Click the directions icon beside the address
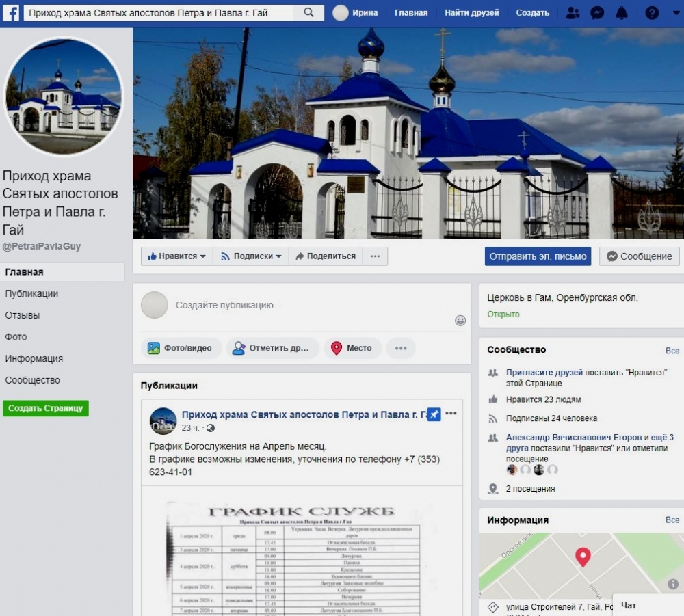Screen dimensions: 684x616 [493, 607]
